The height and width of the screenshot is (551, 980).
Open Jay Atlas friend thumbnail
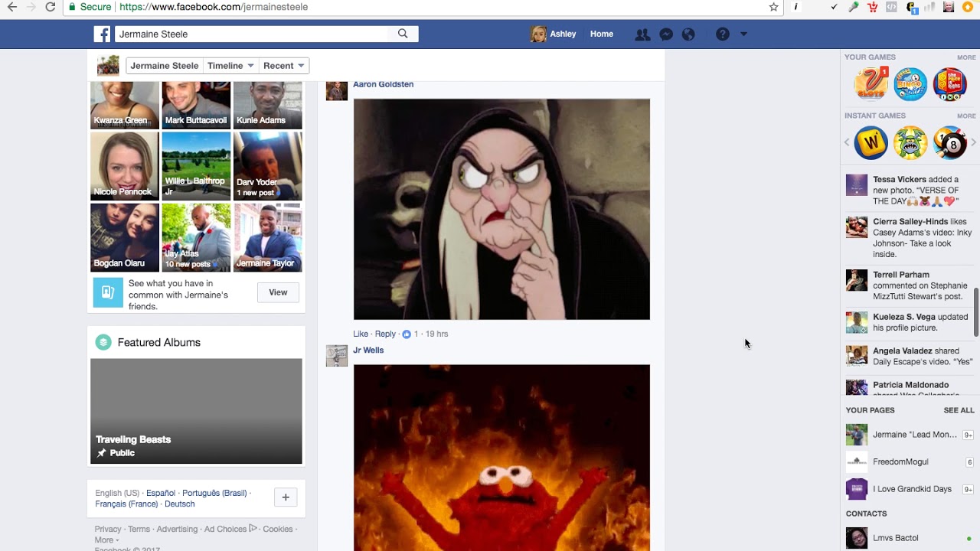click(x=196, y=237)
